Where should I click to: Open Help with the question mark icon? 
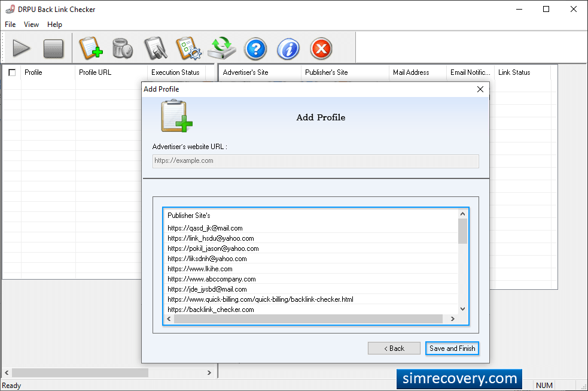[255, 49]
